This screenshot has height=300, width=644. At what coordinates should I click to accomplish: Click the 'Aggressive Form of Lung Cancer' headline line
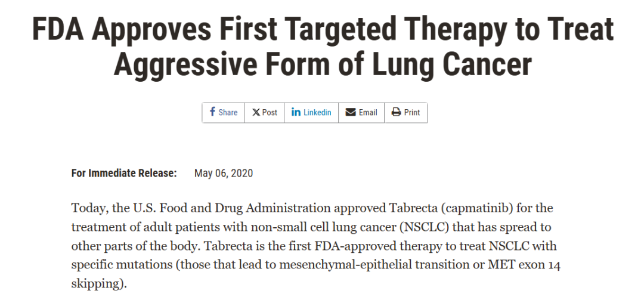pos(323,64)
